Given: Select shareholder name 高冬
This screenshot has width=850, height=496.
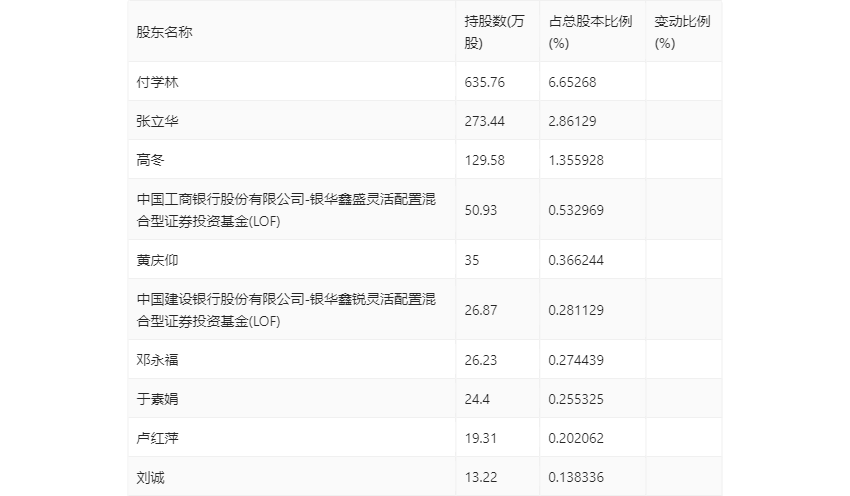Looking at the screenshot, I should click(150, 160).
